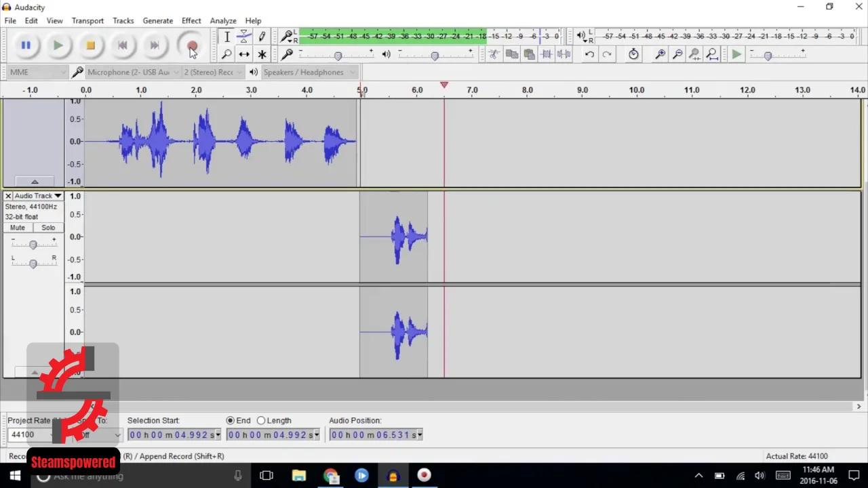Screen dimensions: 868x488
Task: Click the Paste icon in edit toolbar
Action: 529,54
